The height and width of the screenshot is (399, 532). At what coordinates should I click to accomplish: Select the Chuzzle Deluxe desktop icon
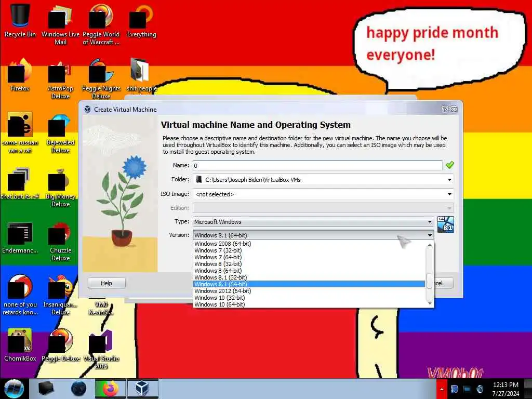[60, 241]
